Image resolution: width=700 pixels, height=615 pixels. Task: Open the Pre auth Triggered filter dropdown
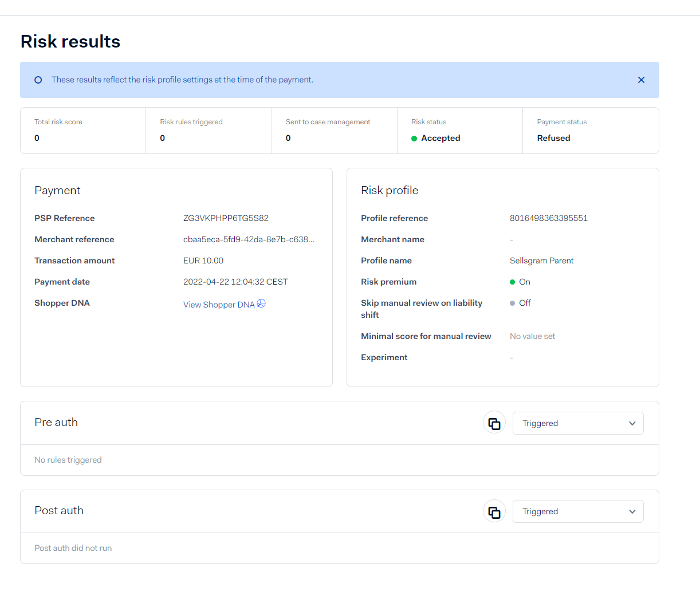click(578, 423)
